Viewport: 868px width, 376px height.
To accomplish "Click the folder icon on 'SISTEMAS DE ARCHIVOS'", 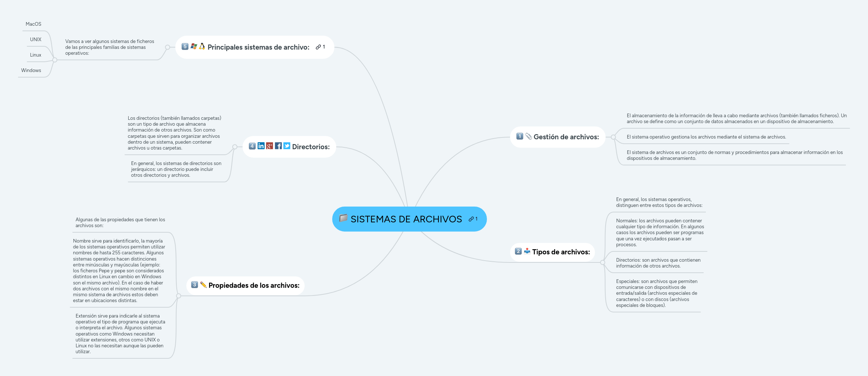I will (344, 219).
